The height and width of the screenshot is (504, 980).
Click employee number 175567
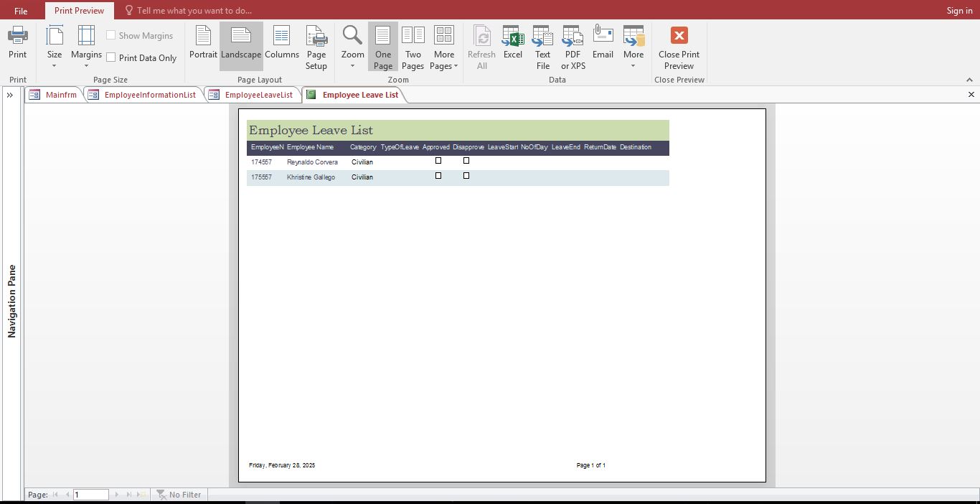click(x=261, y=177)
